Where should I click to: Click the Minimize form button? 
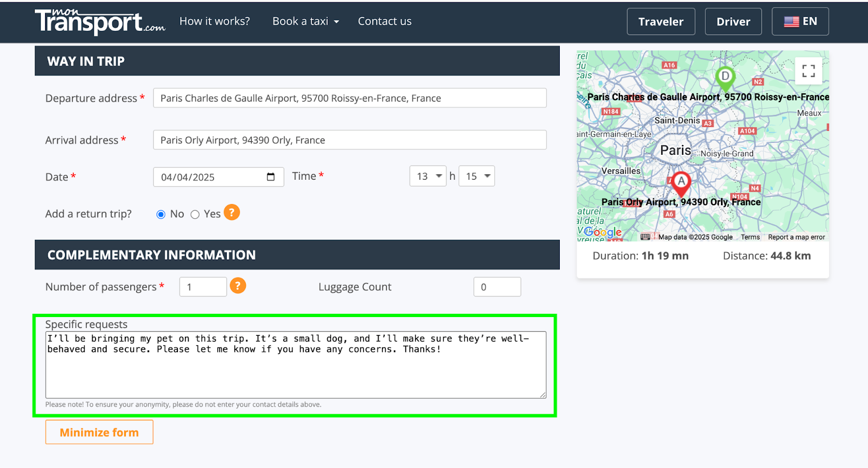click(x=99, y=432)
